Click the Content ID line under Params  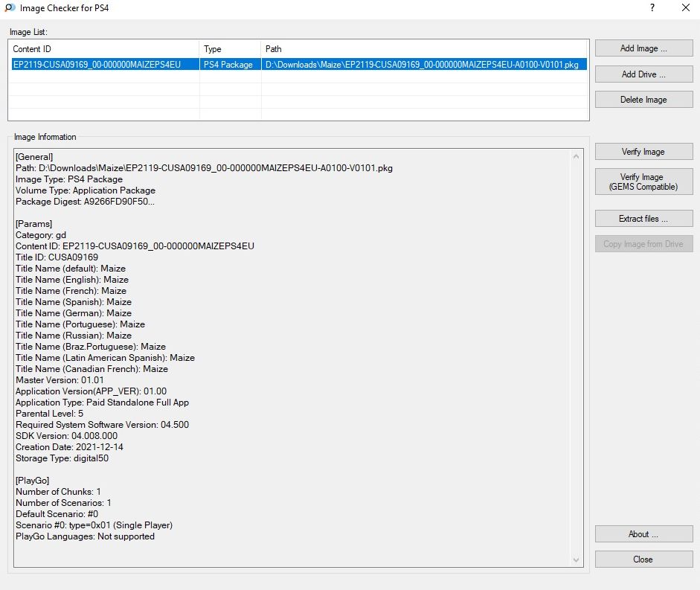[x=135, y=246]
